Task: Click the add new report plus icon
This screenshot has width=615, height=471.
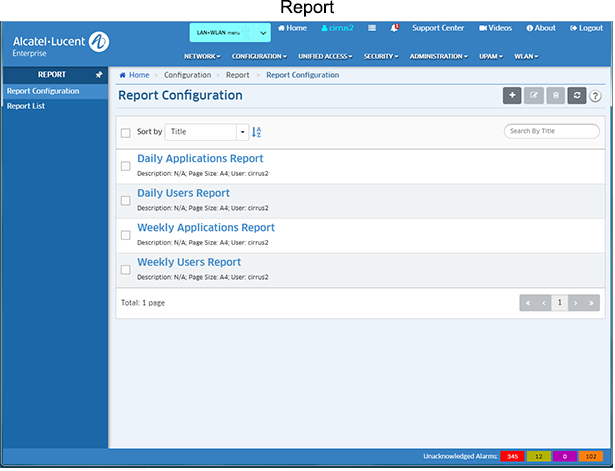Action: pos(512,96)
